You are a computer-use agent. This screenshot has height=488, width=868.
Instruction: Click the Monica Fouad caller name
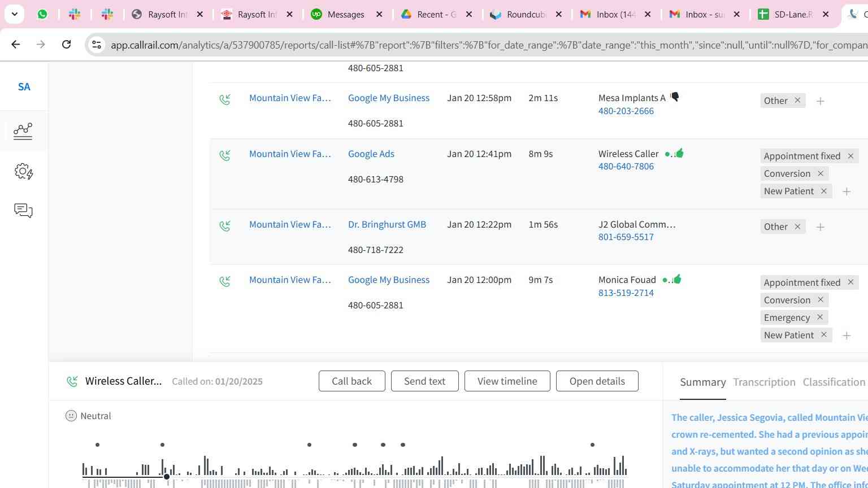tap(627, 280)
